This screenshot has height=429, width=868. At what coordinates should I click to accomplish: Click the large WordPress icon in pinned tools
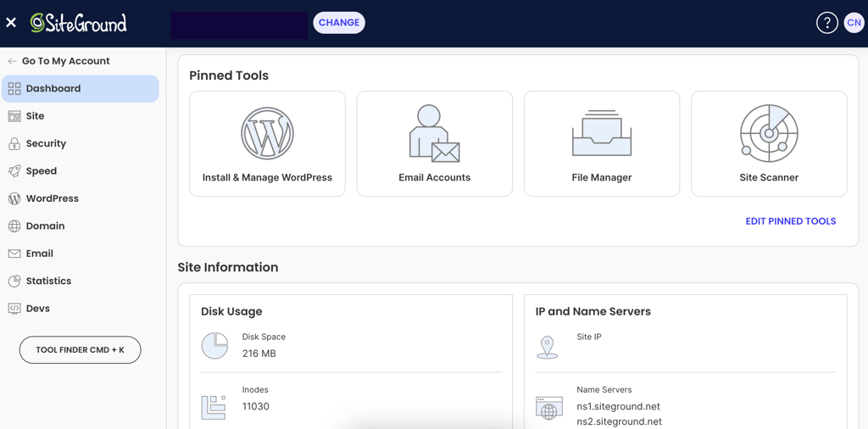[x=267, y=133]
